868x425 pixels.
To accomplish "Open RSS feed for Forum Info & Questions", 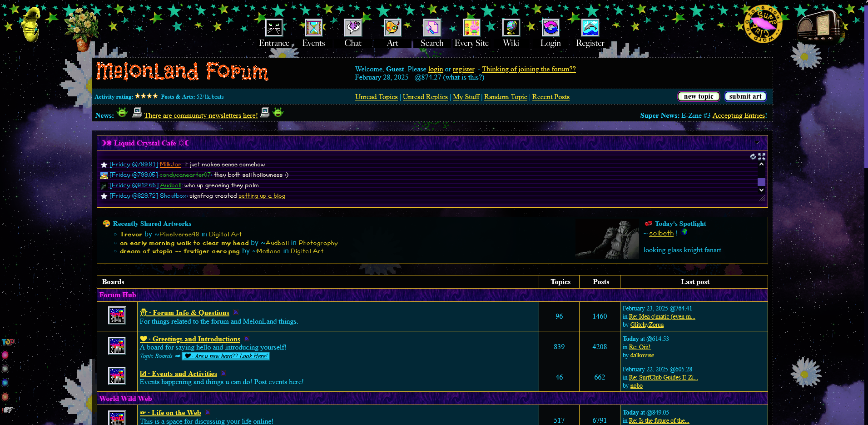I will (236, 313).
